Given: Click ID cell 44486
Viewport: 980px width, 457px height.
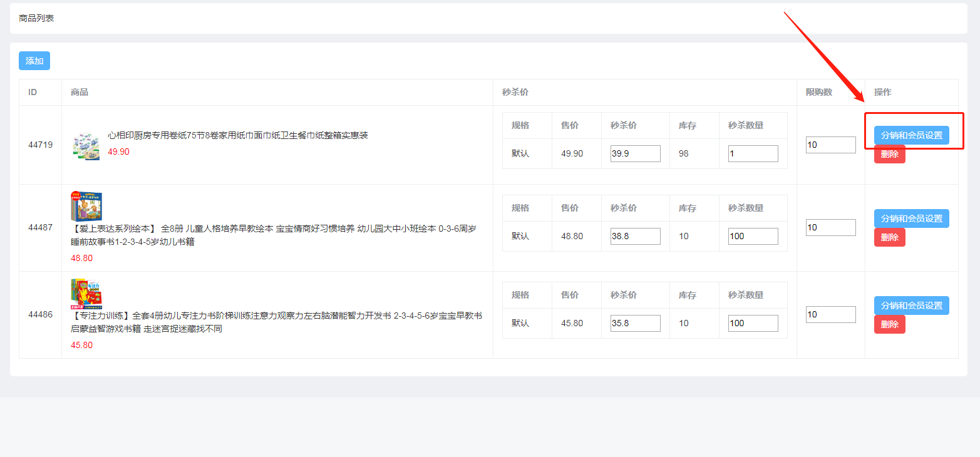Looking at the screenshot, I should [x=40, y=314].
